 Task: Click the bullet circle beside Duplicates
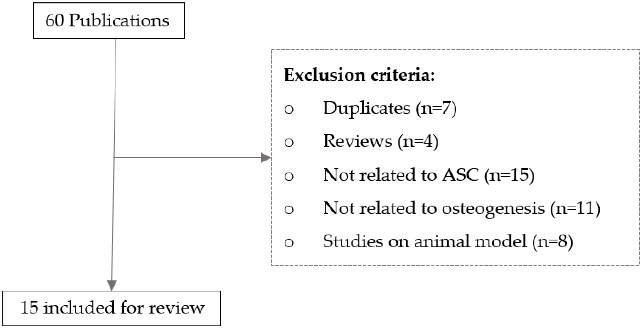pos(289,110)
